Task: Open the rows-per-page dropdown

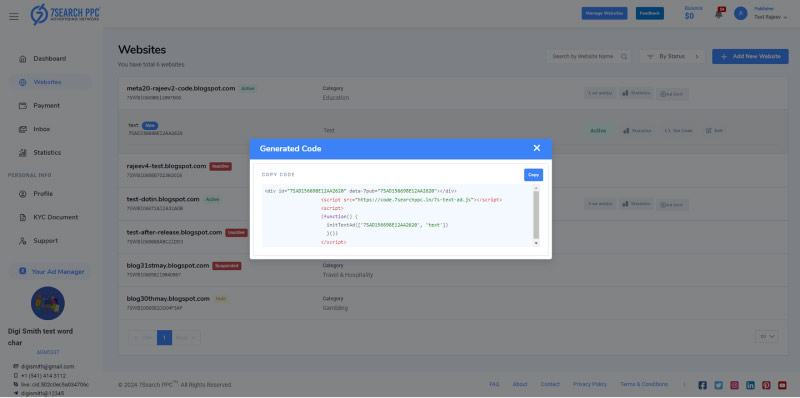Action: point(766,336)
